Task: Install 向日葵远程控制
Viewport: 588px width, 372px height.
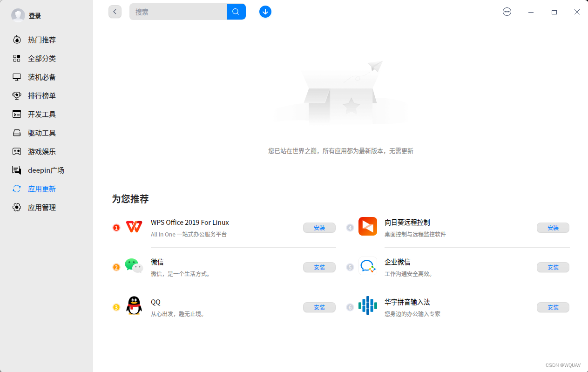Action: tap(553, 228)
